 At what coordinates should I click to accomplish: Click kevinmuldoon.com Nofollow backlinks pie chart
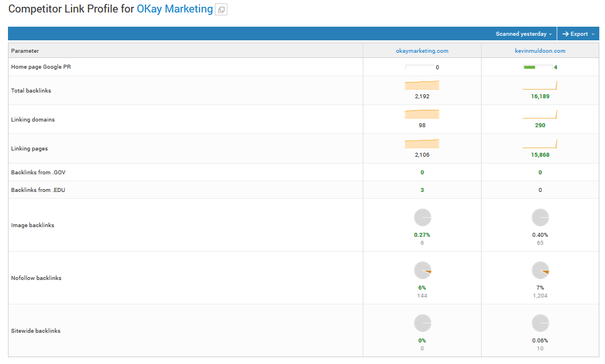pos(540,270)
